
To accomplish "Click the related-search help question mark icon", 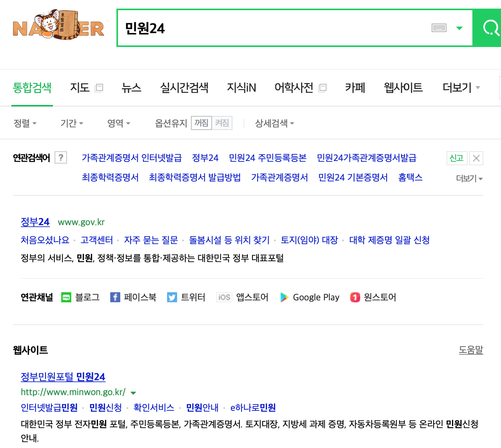I will click(61, 157).
